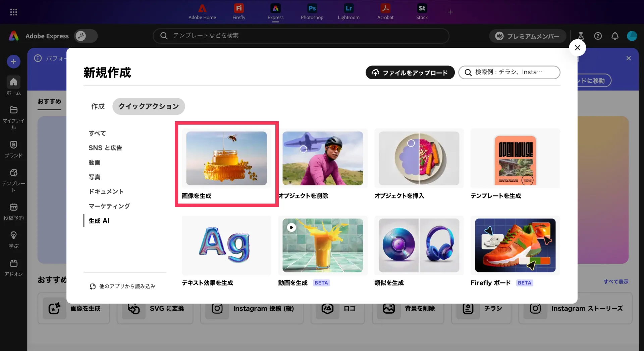
Task: Select the クイックアクション tab
Action: coord(149,106)
